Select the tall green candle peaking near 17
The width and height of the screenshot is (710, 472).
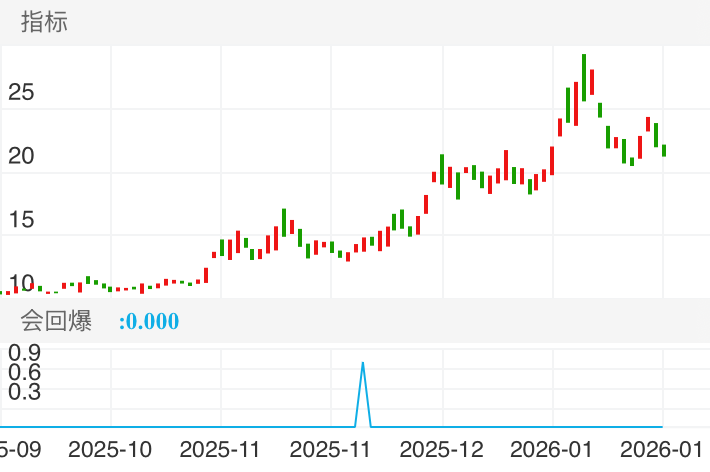coord(284,222)
